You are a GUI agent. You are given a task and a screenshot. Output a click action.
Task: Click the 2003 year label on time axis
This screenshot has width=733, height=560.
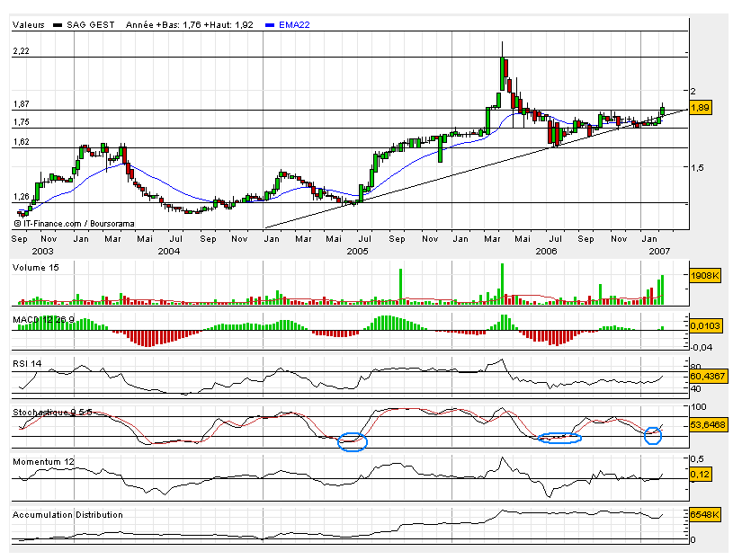pyautogui.click(x=42, y=252)
